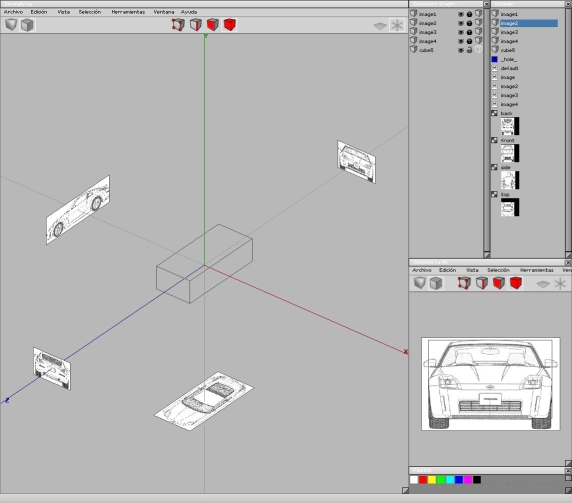Toggle ground plane icon in main Geometry toolbar

pyautogui.click(x=380, y=26)
